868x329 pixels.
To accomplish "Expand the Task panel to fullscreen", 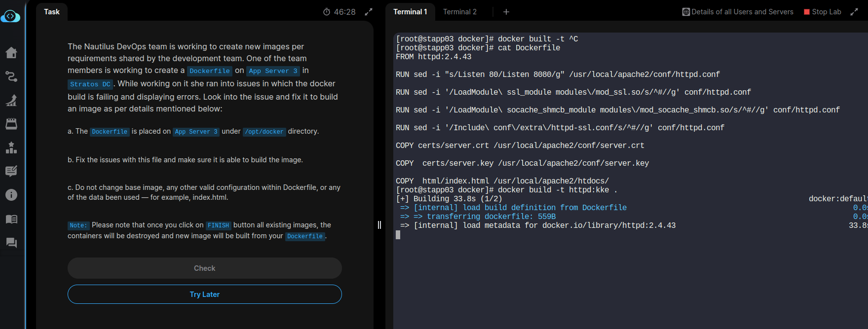I will point(369,12).
